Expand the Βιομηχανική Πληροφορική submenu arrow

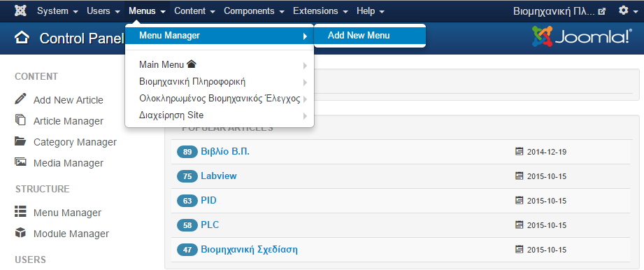click(x=305, y=83)
